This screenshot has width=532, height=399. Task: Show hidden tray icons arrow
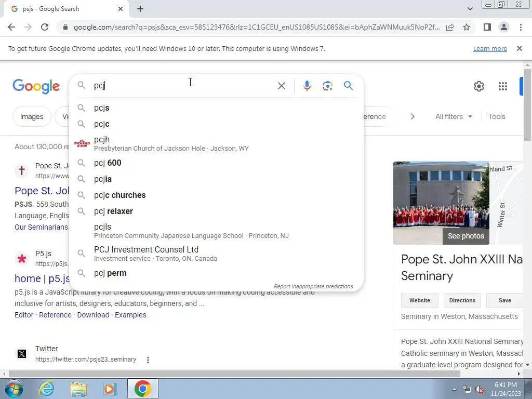(x=454, y=390)
